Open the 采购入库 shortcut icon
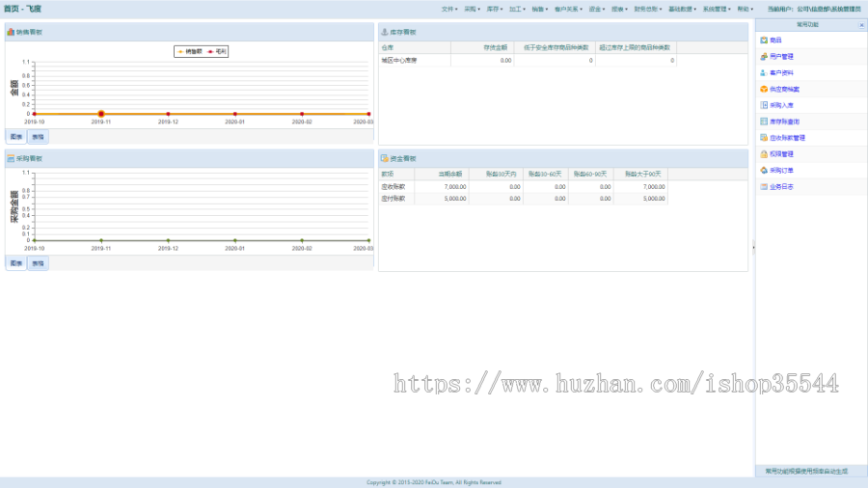This screenshot has height=488, width=868. 764,105
